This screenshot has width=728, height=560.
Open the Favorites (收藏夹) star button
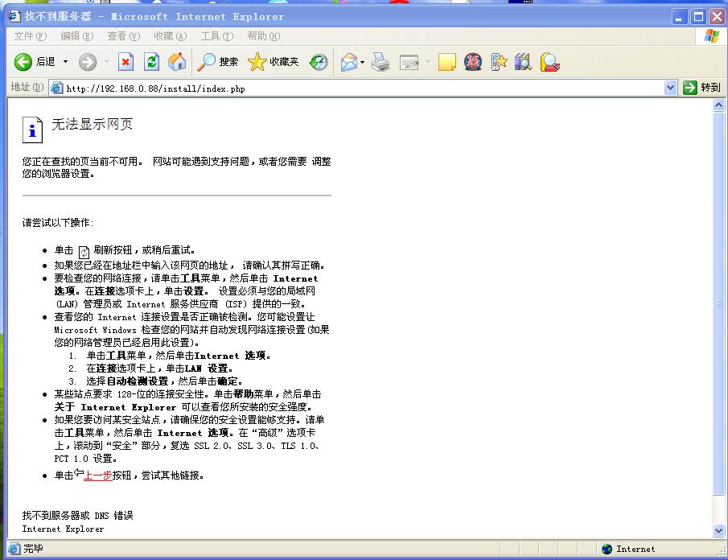pos(274,62)
